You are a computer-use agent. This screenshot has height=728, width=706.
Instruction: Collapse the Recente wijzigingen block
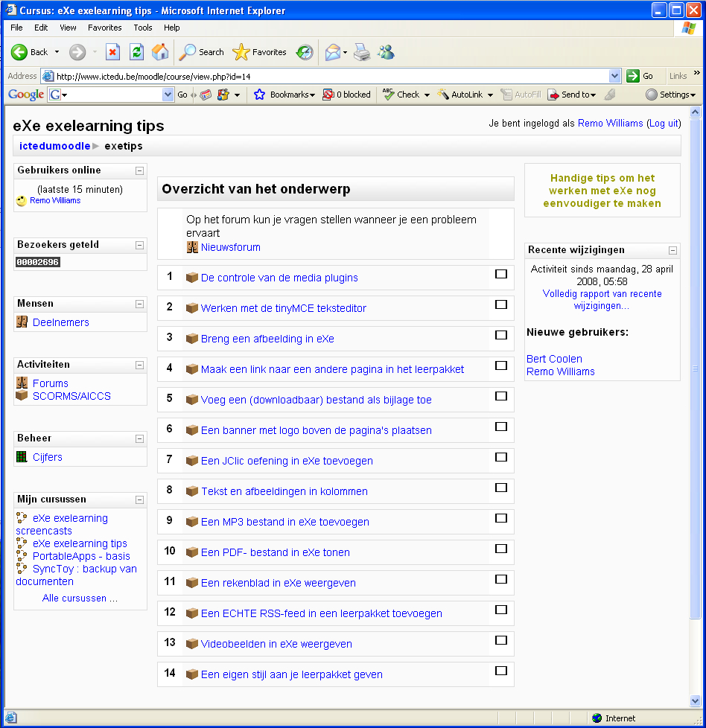click(x=672, y=251)
